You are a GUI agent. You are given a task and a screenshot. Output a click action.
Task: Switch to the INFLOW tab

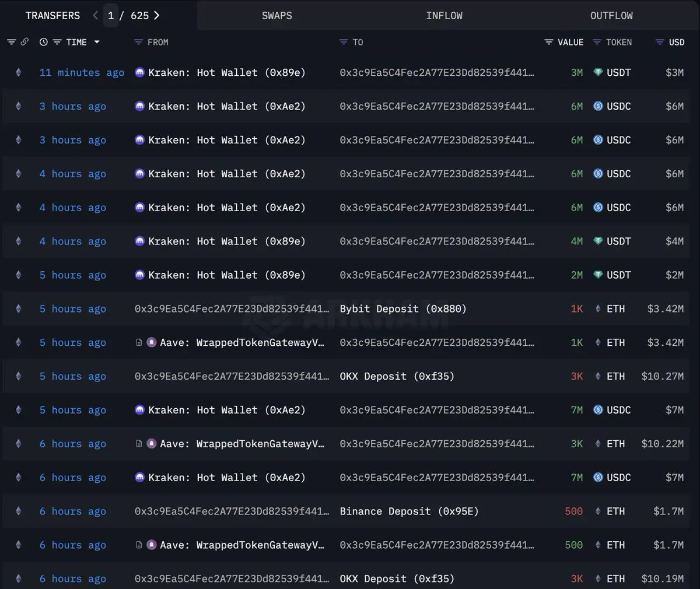click(x=444, y=16)
